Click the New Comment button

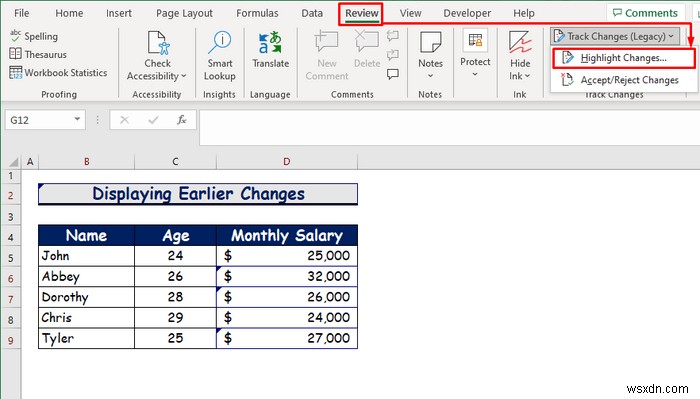pos(327,56)
